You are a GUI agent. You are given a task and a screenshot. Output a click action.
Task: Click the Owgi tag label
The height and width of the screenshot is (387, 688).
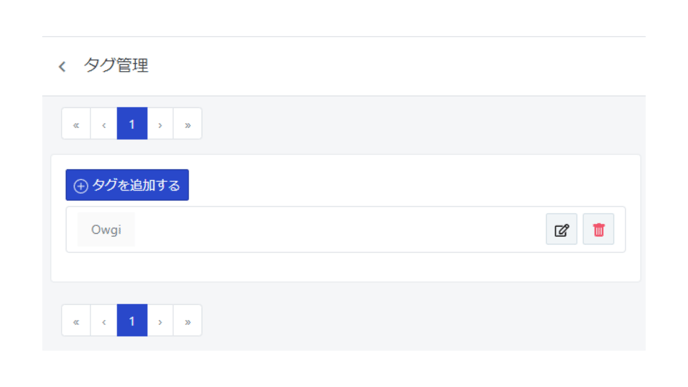click(x=106, y=229)
